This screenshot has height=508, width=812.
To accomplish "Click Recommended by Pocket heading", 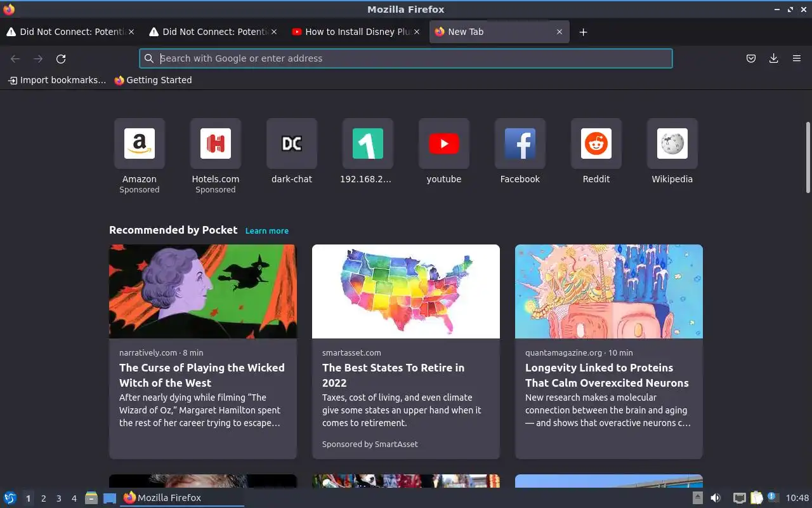I will pyautogui.click(x=173, y=230).
